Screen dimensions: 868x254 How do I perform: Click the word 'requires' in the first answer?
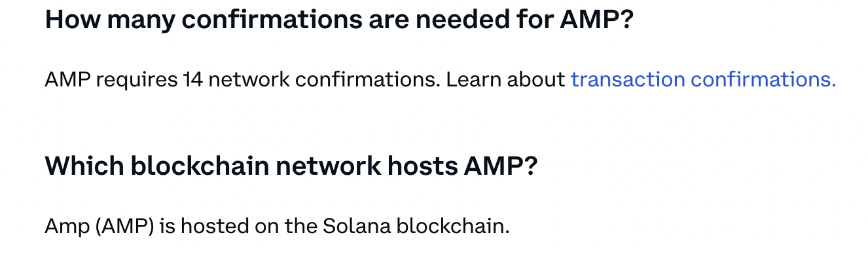click(x=136, y=80)
